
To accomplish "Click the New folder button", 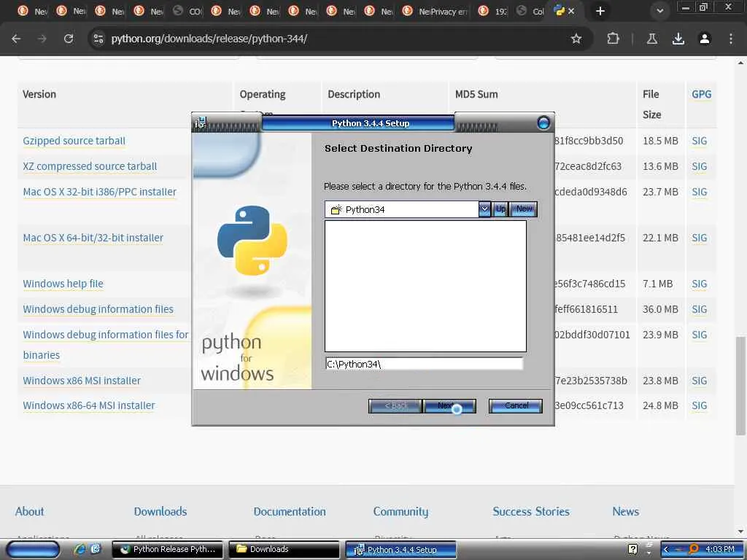I will 524,209.
